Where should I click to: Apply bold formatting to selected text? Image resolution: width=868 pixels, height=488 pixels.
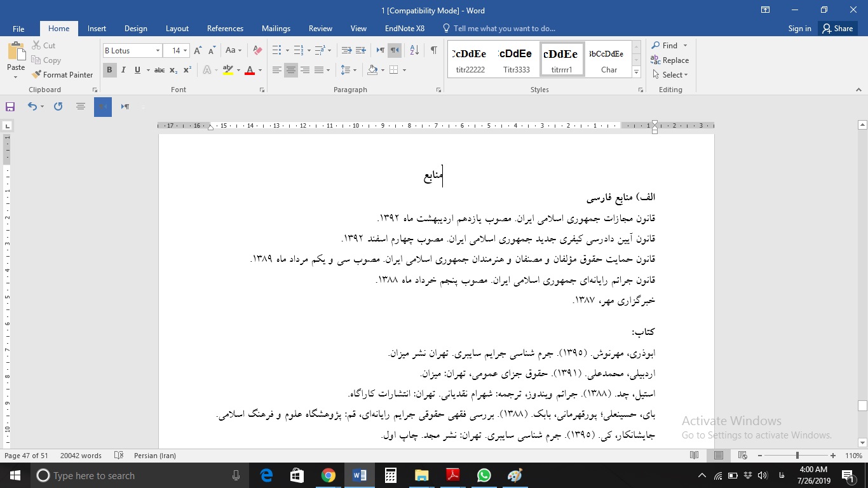pyautogui.click(x=109, y=70)
